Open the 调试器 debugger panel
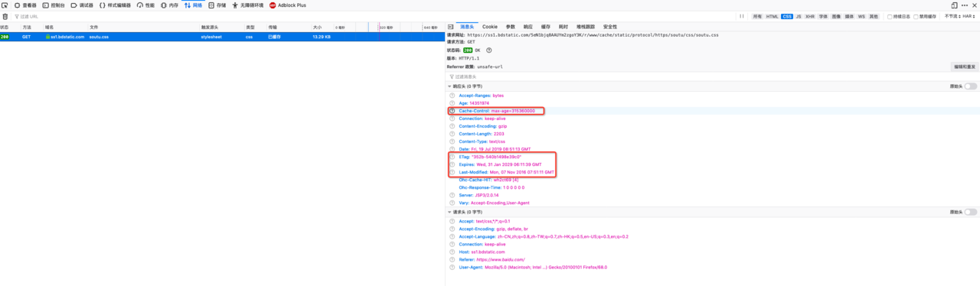Screen dimensions: 980x286 tap(82, 5)
